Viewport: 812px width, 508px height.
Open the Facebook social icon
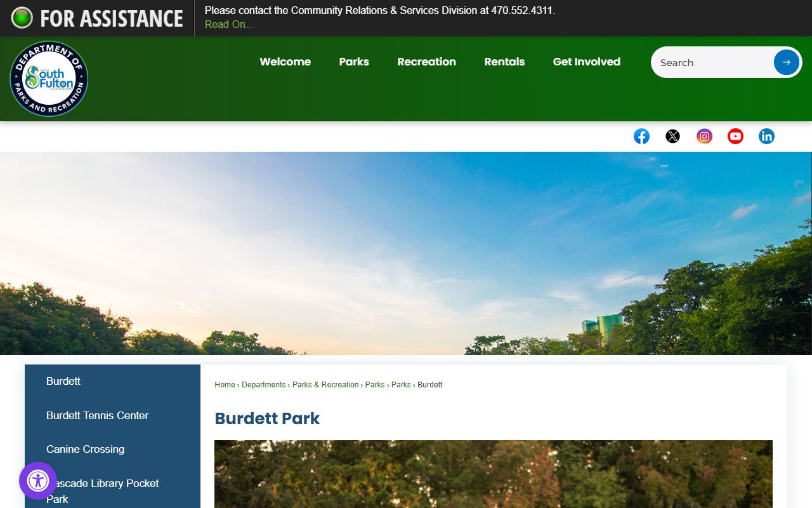coord(641,136)
